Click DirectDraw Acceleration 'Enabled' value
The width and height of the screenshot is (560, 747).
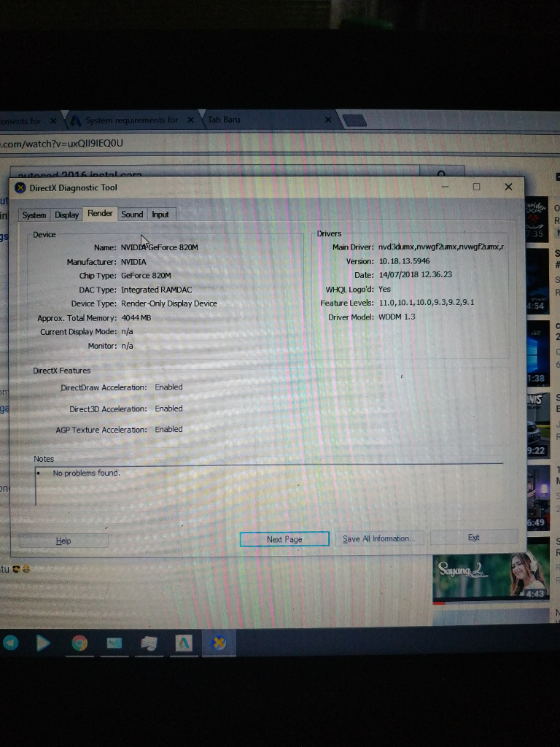[168, 387]
